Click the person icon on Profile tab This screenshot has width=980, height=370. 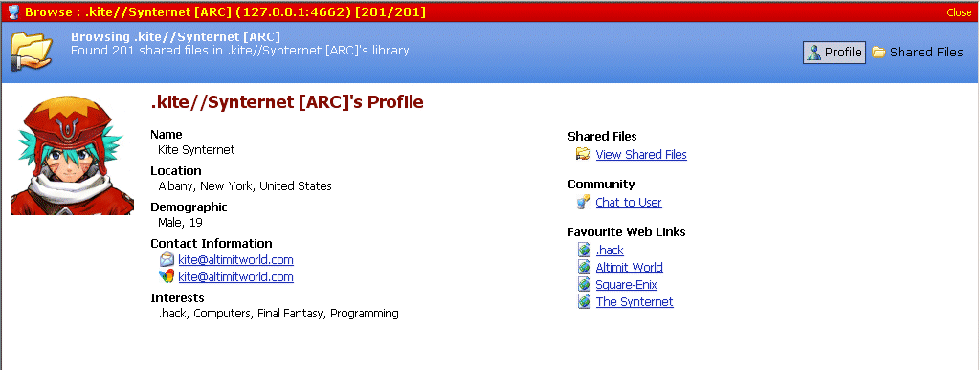click(x=813, y=53)
